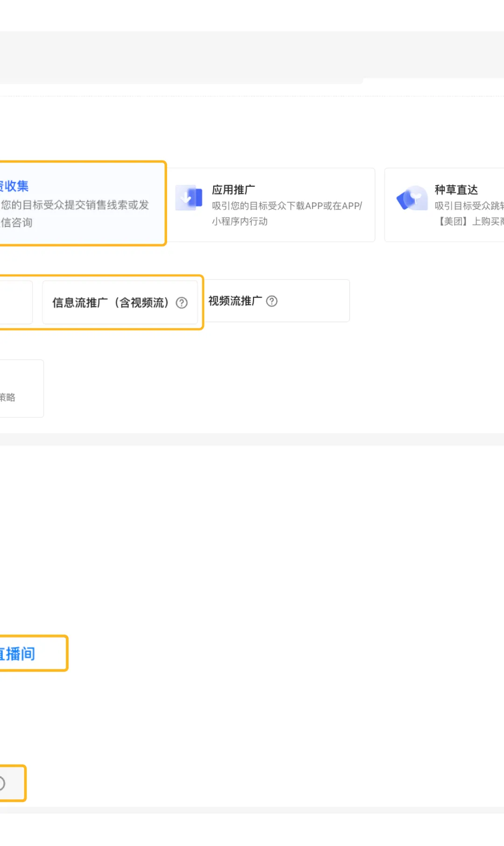Open help icon beside 信息流推广（含视频流）

coord(182,303)
